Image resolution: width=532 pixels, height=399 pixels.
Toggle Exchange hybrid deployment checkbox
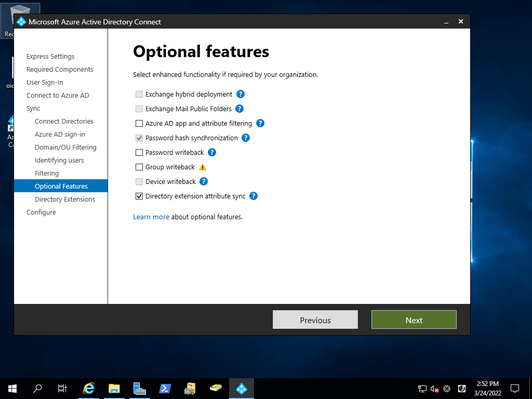pos(139,95)
